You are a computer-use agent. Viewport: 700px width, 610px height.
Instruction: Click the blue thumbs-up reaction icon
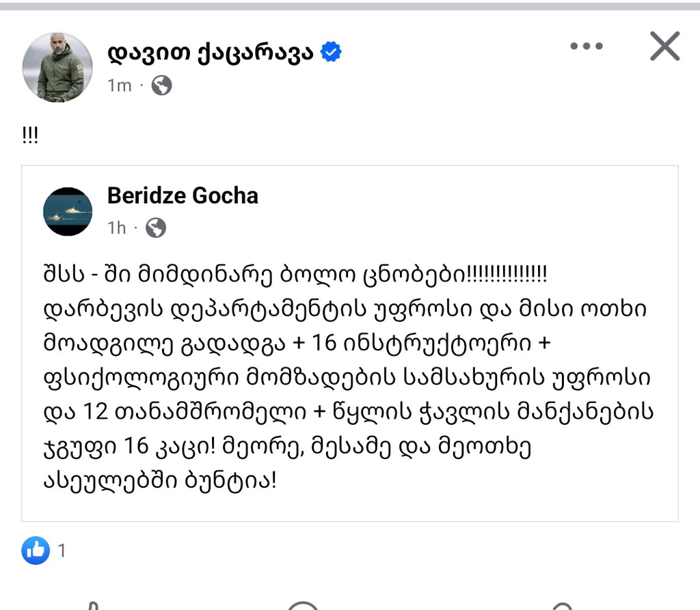click(x=36, y=550)
